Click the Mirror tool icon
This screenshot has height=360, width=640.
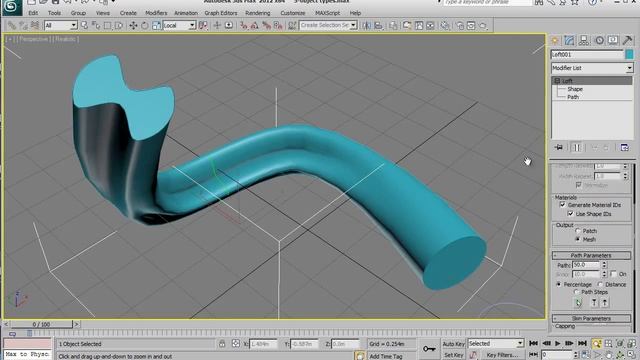coord(367,25)
